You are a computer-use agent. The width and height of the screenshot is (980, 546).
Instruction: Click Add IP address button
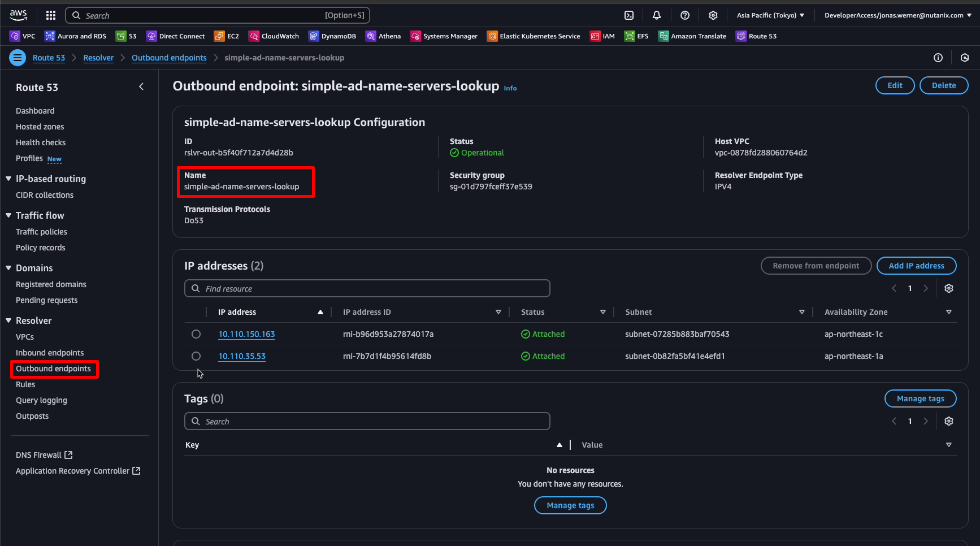tap(916, 266)
